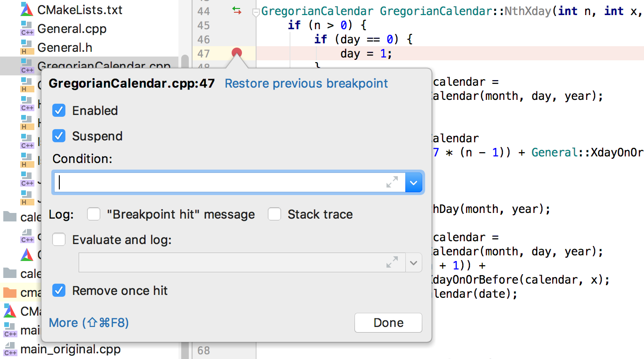Screen dimensions: 644x359
Task: Click the orange cmake folder icon
Action: (10, 293)
